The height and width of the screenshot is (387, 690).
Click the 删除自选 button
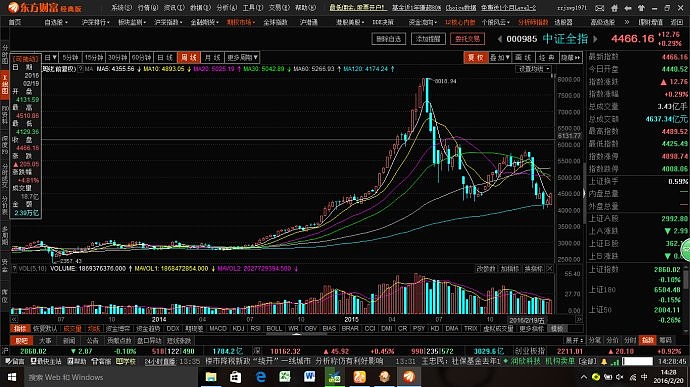(x=389, y=39)
